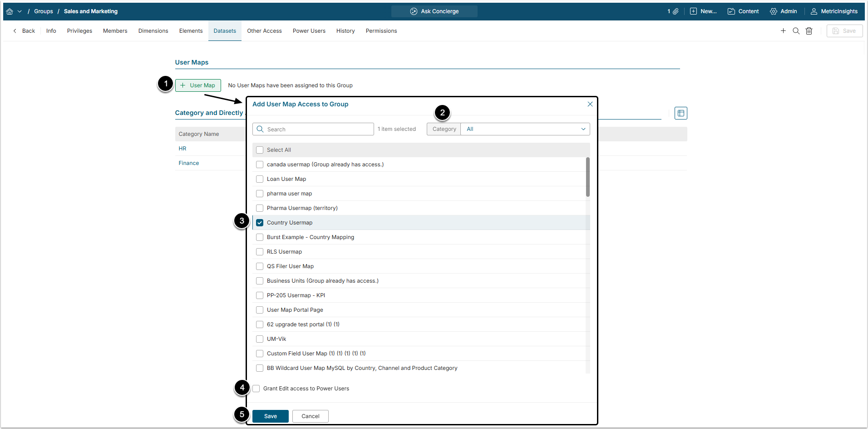Check the Select All checkbox
The height and width of the screenshot is (429, 868).
pyautogui.click(x=260, y=150)
